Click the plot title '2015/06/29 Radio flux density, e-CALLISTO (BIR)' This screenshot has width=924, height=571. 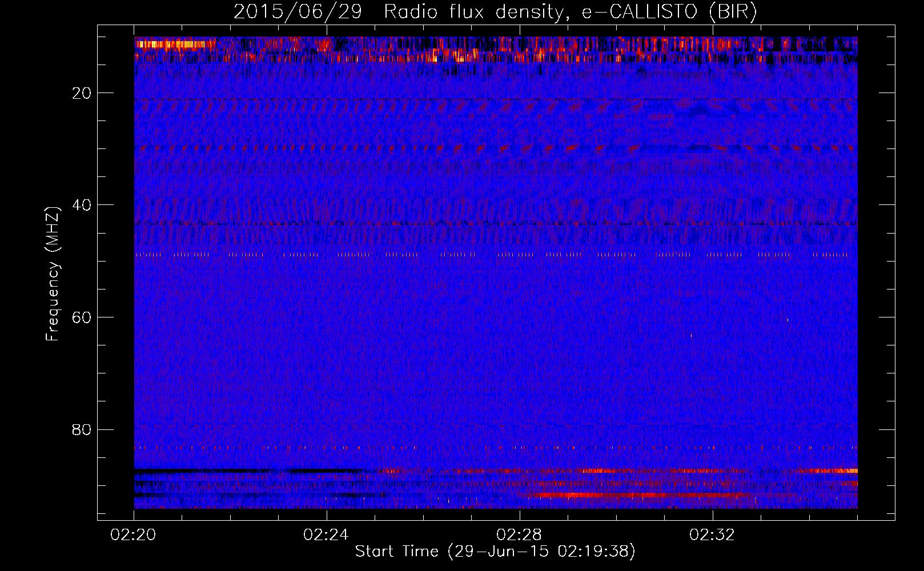495,12
